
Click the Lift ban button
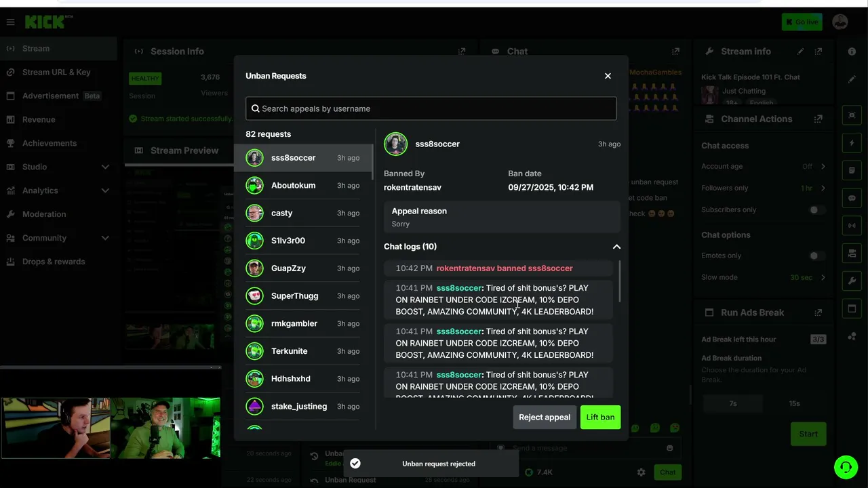[600, 418]
